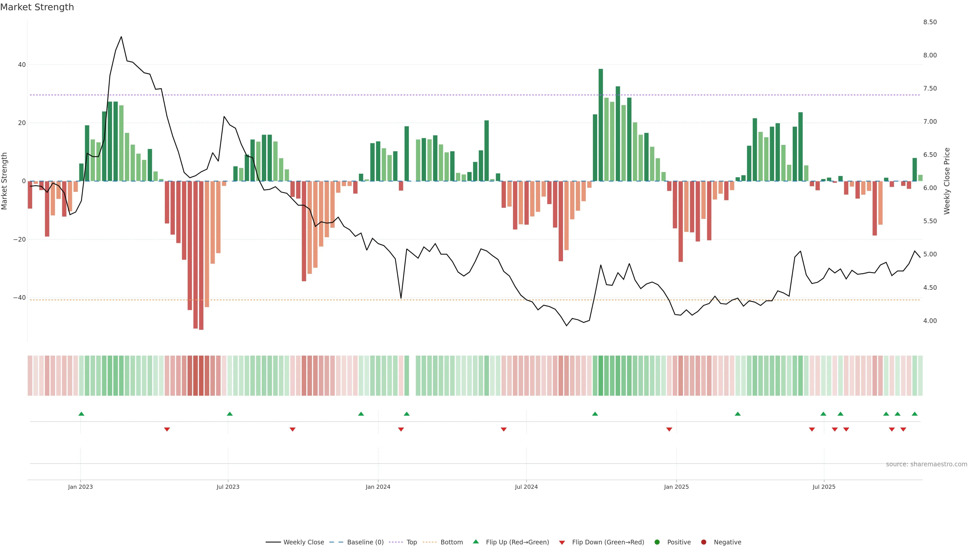Click the Negative red circle legend icon
Image resolution: width=980 pixels, height=551 pixels.
(703, 542)
